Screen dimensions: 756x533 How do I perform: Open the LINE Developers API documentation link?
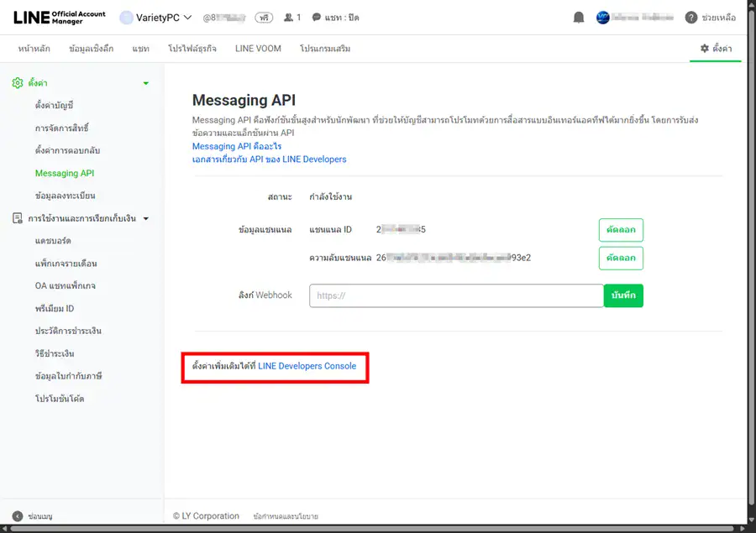269,159
